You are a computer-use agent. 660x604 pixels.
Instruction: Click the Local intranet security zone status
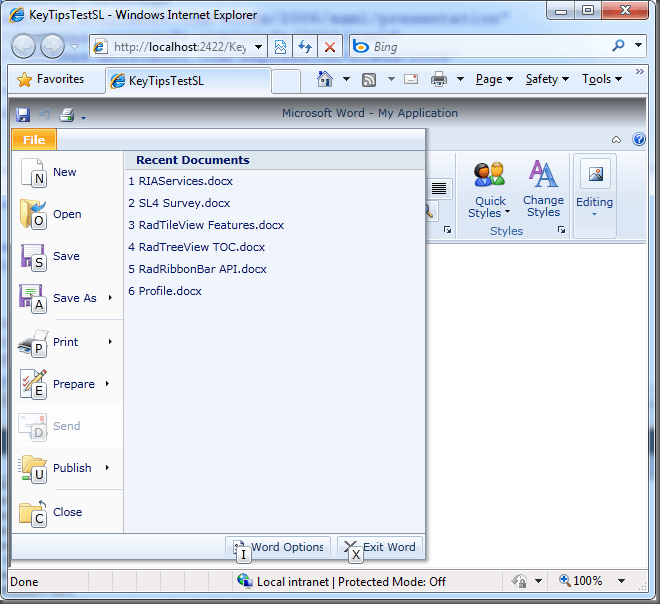(x=341, y=582)
